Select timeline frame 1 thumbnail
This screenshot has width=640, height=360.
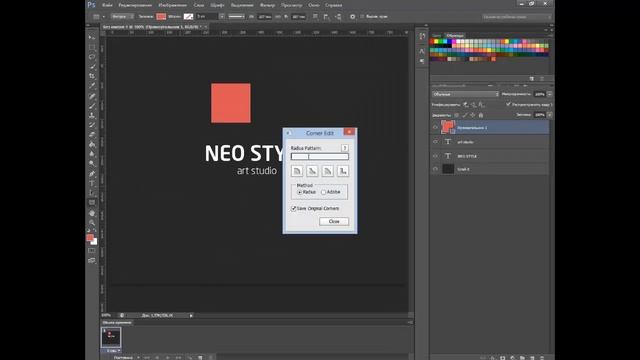coord(111,338)
